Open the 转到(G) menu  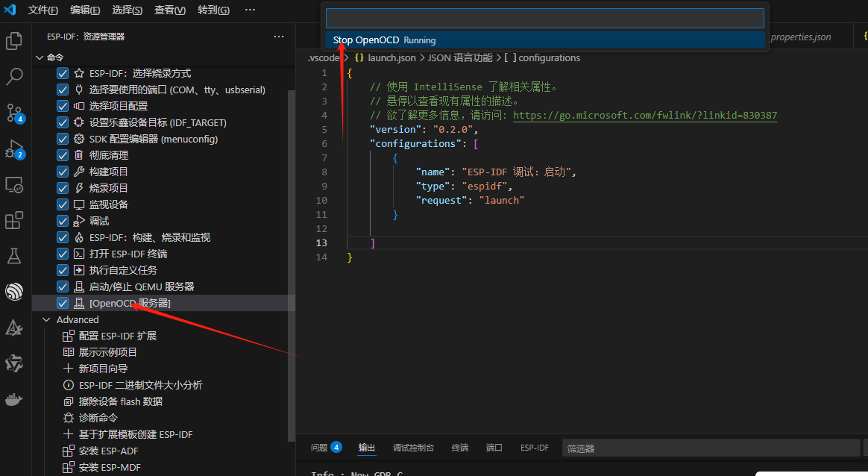point(214,10)
